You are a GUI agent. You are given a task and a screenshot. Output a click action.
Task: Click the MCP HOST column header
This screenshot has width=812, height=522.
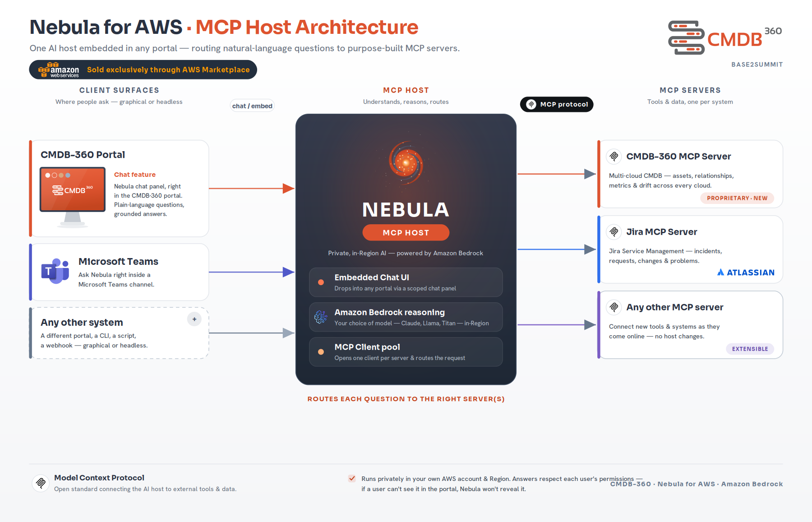point(406,90)
